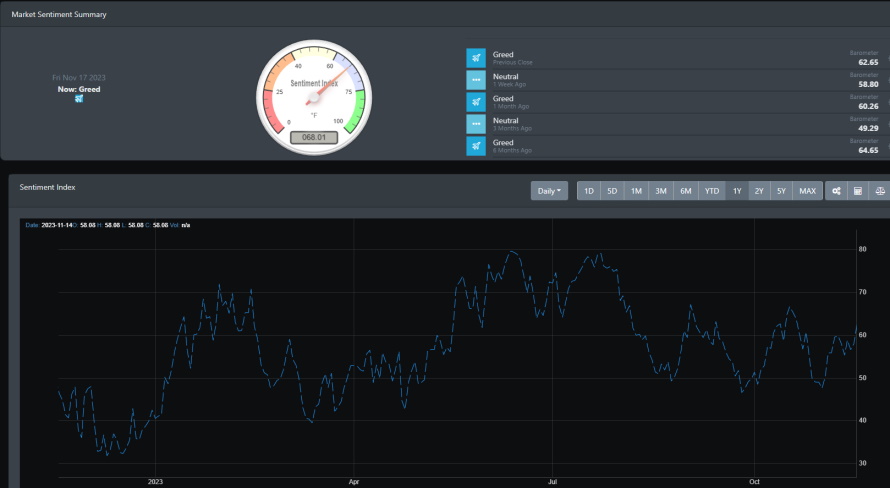The height and width of the screenshot is (488, 890).
Task: Click the Neutral 1 Week Ago row label
Action: click(x=509, y=80)
